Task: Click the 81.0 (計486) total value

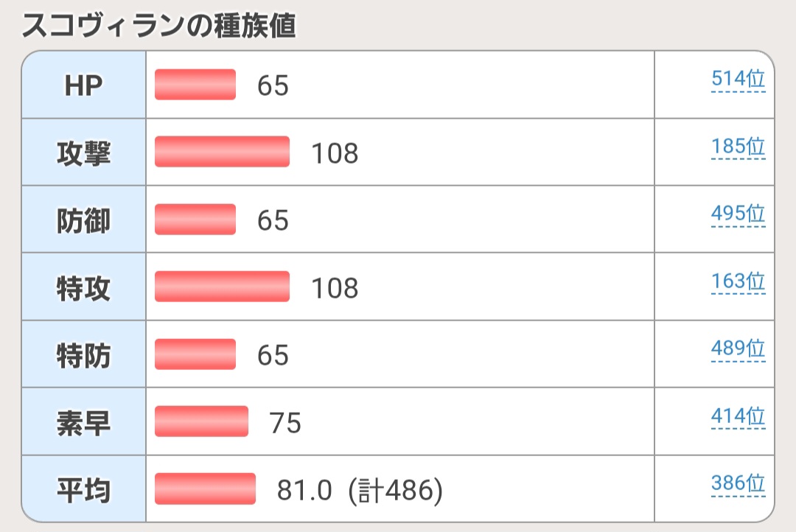Action: [x=360, y=490]
